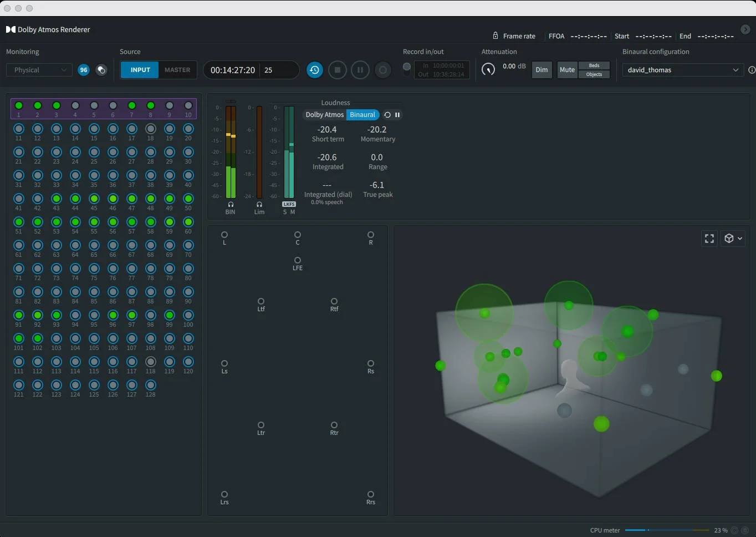The height and width of the screenshot is (537, 756).
Task: Click the Rs speaker in the layout
Action: pos(371,363)
